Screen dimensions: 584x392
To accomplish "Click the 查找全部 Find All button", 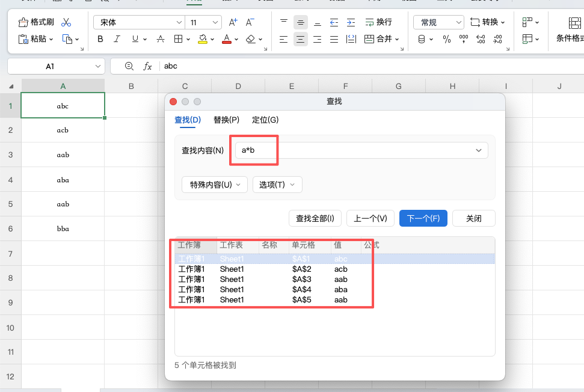I will click(315, 218).
